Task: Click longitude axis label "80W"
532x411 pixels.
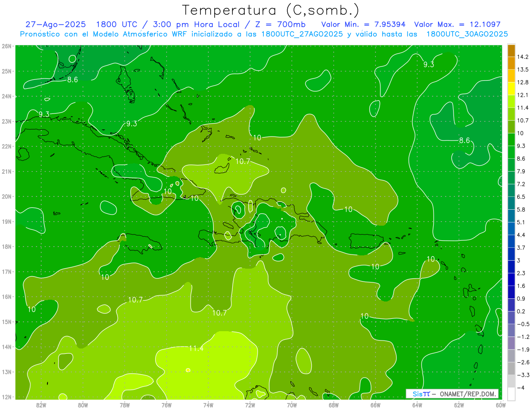Action: [x=83, y=405]
